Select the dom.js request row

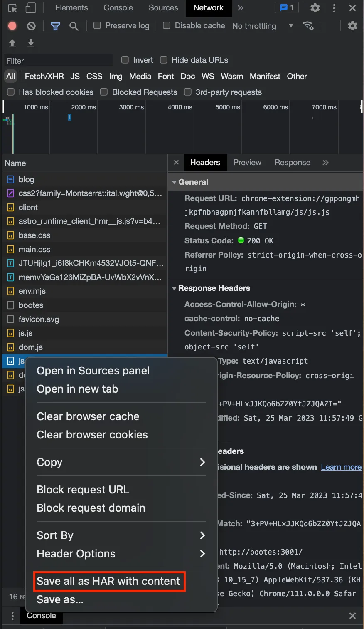[84, 347]
